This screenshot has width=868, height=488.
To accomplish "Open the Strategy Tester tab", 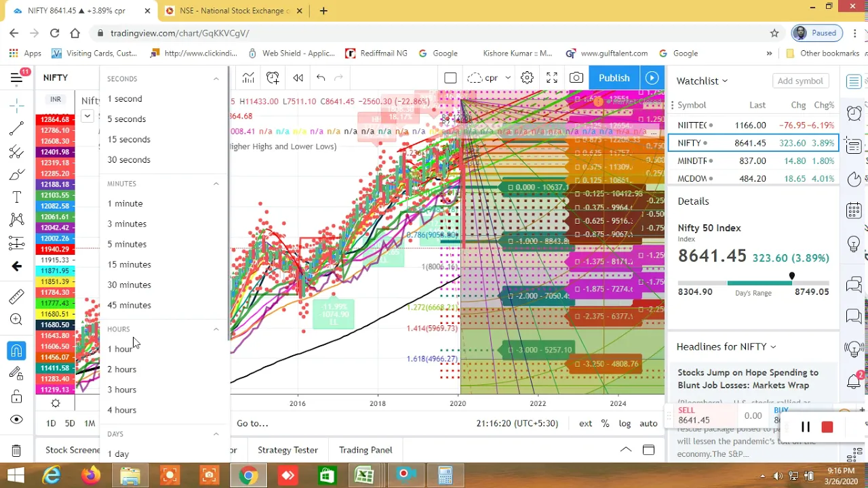I will coord(288,450).
